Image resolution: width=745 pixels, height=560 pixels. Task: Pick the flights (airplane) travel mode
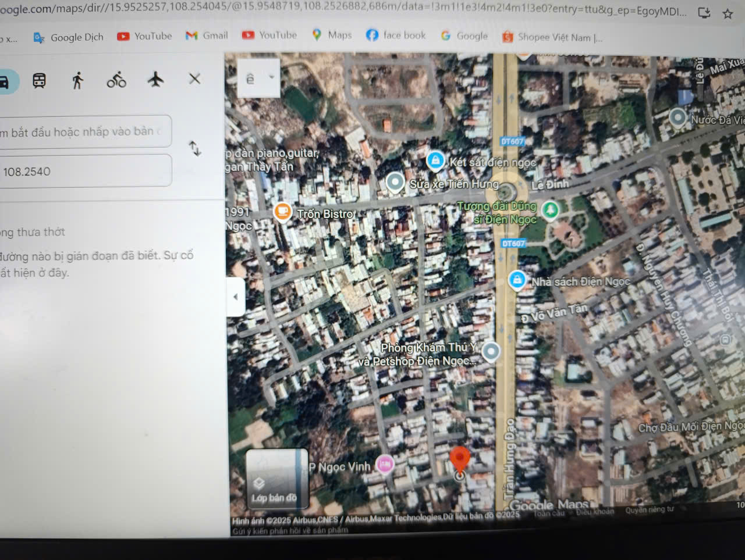155,79
